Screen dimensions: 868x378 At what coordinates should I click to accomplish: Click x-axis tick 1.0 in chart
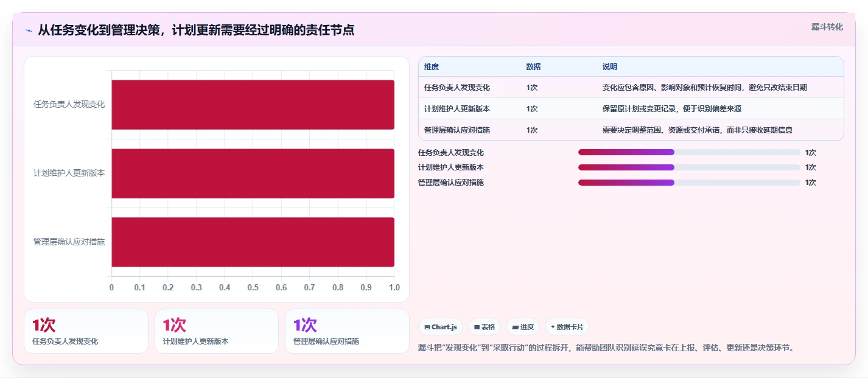coord(394,287)
